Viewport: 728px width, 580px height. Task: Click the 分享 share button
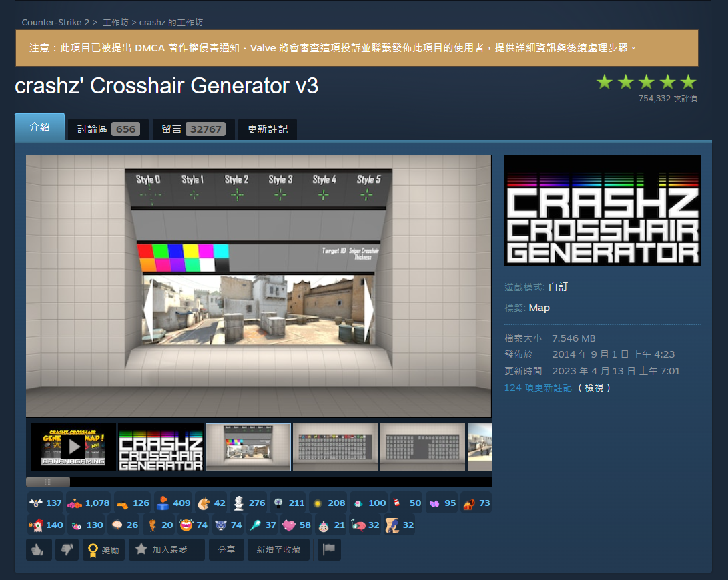[226, 550]
